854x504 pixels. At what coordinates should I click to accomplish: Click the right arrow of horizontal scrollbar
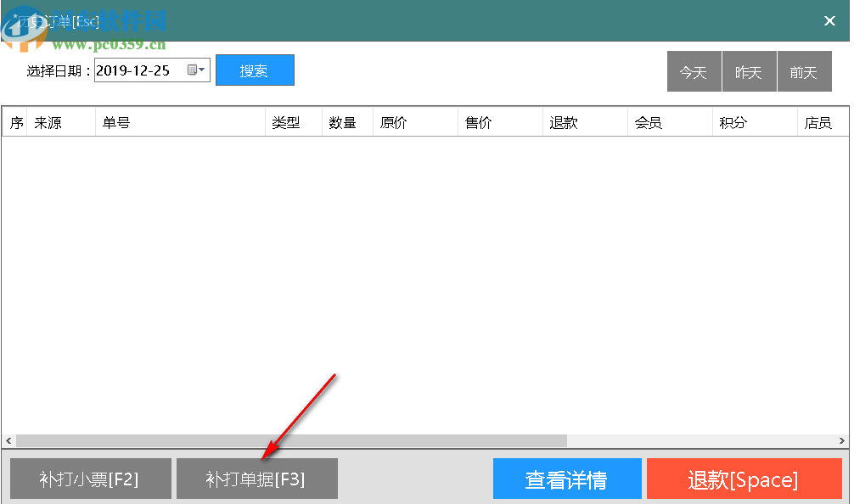point(842,440)
